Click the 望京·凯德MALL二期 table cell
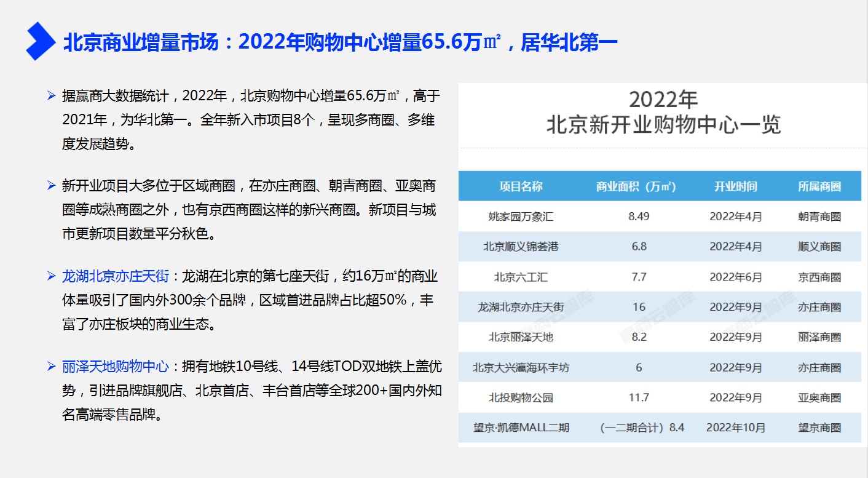Image resolution: width=868 pixels, height=478 pixels. [521, 428]
